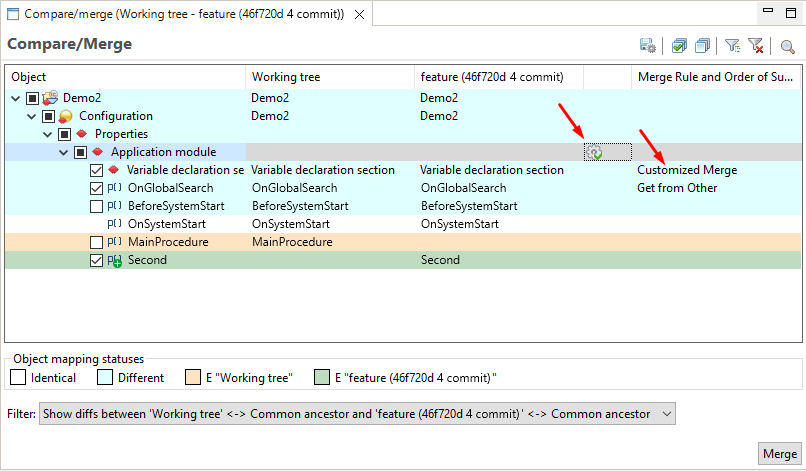Click the save merge settings icon
The width and height of the screenshot is (806, 471).
648,46
